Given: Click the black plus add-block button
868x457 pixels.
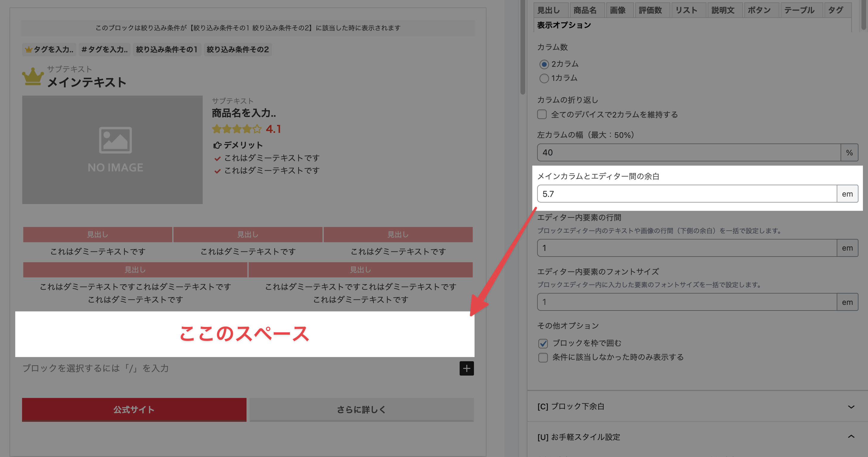Looking at the screenshot, I should coord(466,368).
